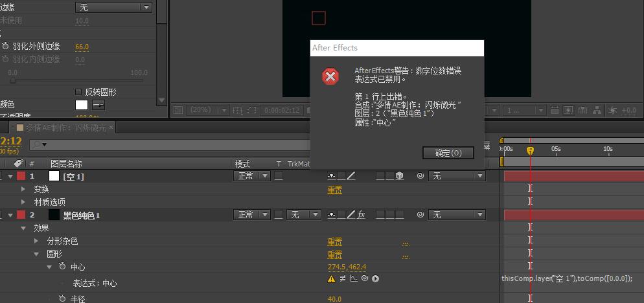Open the parent 无 dropdown for 黑色纯色 1

coord(457,214)
